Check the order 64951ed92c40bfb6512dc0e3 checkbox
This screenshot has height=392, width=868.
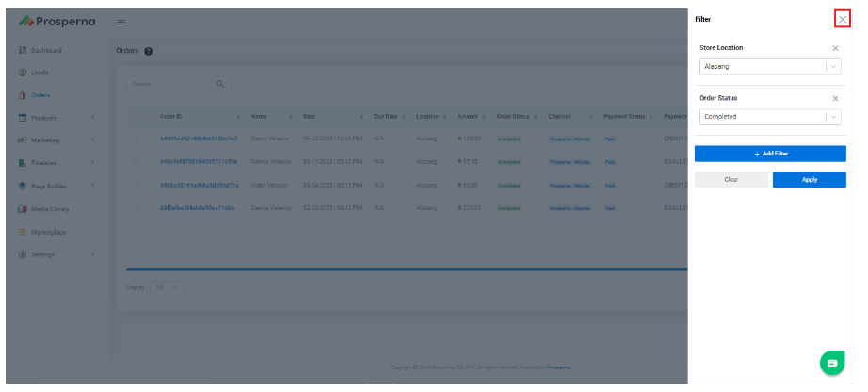[x=135, y=139]
